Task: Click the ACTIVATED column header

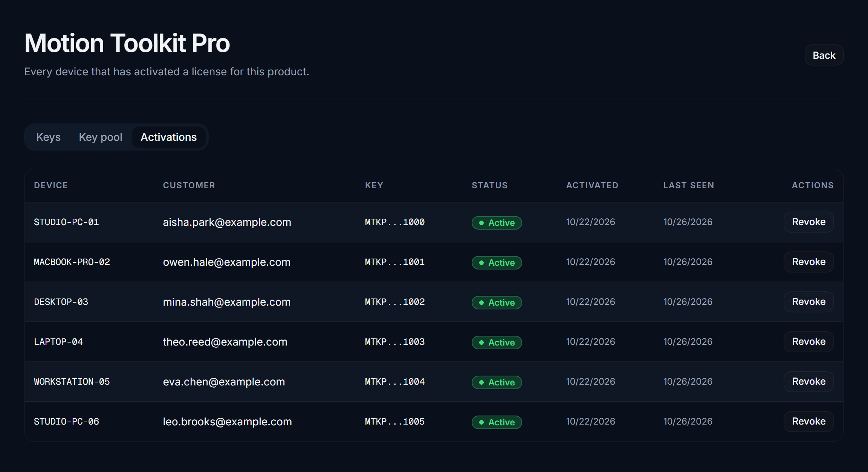Action: (592, 185)
